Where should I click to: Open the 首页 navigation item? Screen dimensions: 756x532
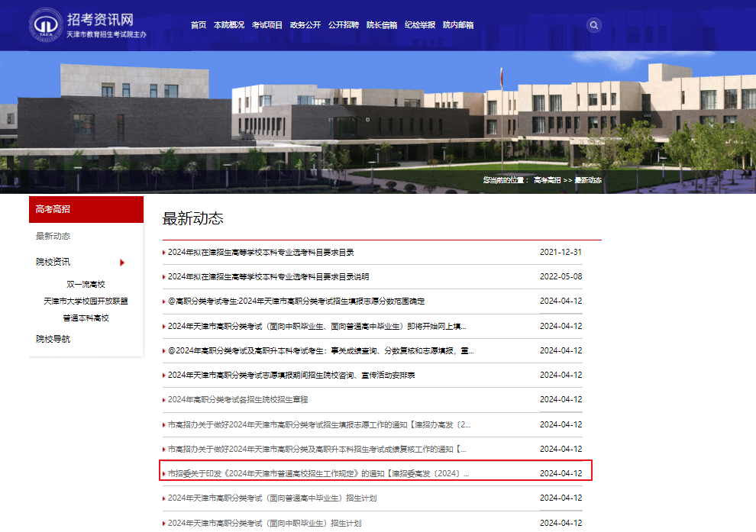(199, 25)
